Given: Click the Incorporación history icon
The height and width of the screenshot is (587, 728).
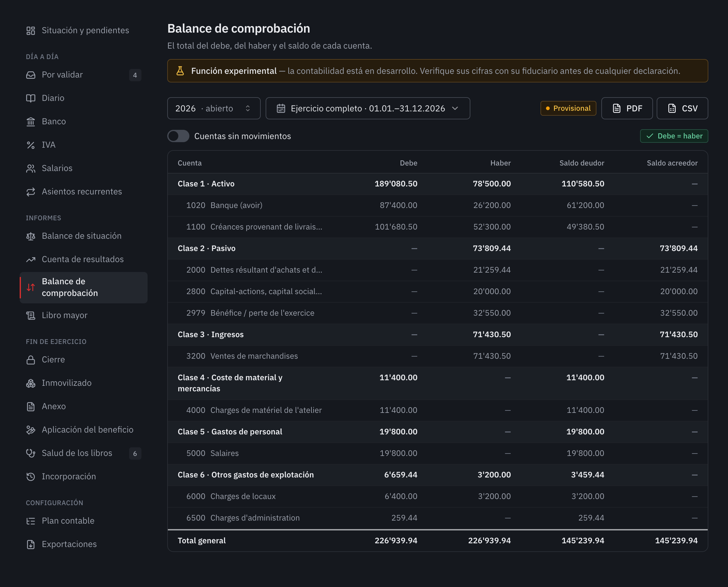Looking at the screenshot, I should (x=31, y=477).
